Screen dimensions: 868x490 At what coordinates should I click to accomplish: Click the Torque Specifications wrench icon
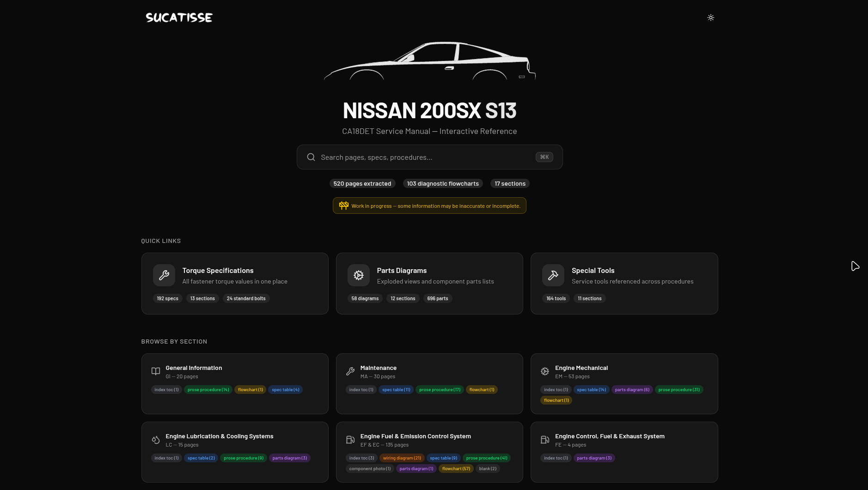164,275
